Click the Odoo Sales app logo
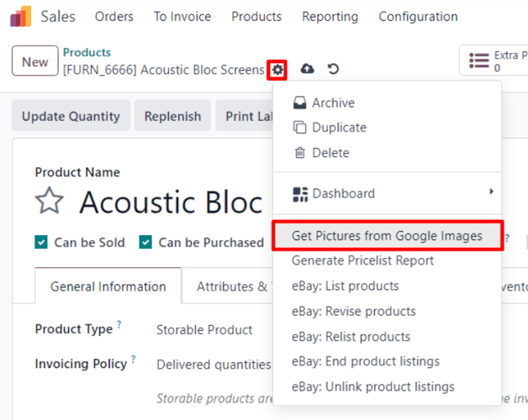This screenshot has height=420, width=528. pos(21,17)
